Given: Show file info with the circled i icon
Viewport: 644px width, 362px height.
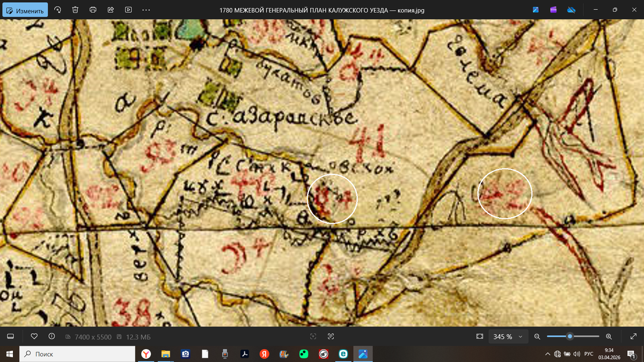Looking at the screenshot, I should pos(52,336).
